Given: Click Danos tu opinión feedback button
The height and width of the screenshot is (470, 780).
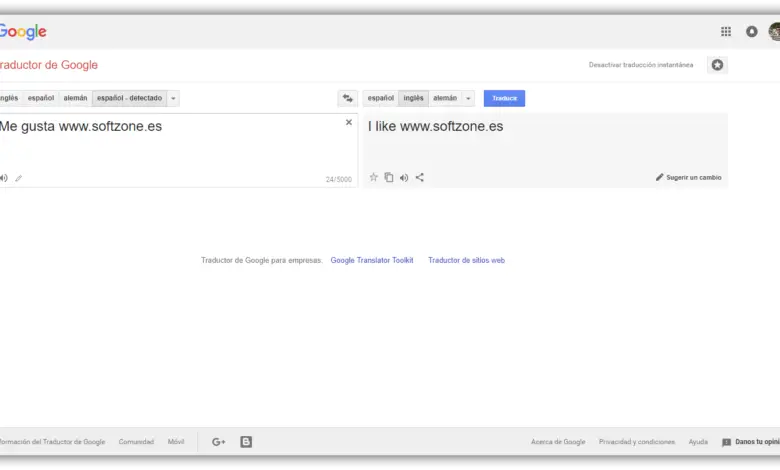Looking at the screenshot, I should [x=751, y=442].
